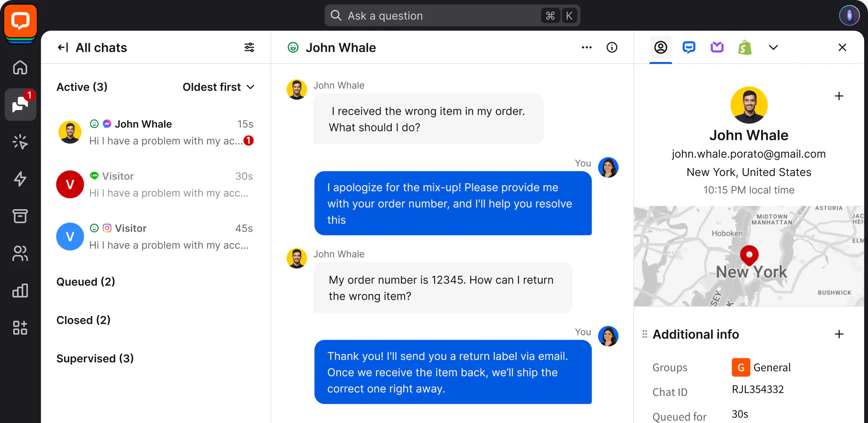Expand the additional panel types chevron
This screenshot has width=868, height=423.
pyautogui.click(x=773, y=48)
